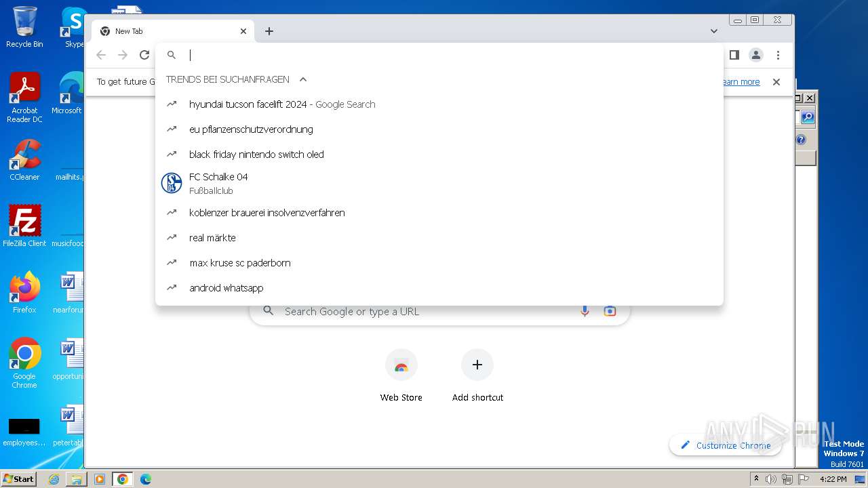Open Chrome side panel icon
Screen dimensions: 868x488
(x=734, y=55)
